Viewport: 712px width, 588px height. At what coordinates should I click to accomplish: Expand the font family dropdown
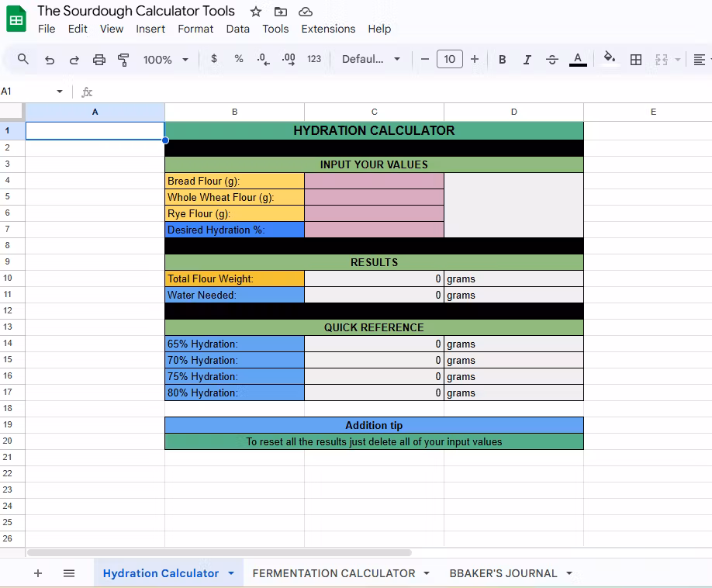(x=372, y=59)
